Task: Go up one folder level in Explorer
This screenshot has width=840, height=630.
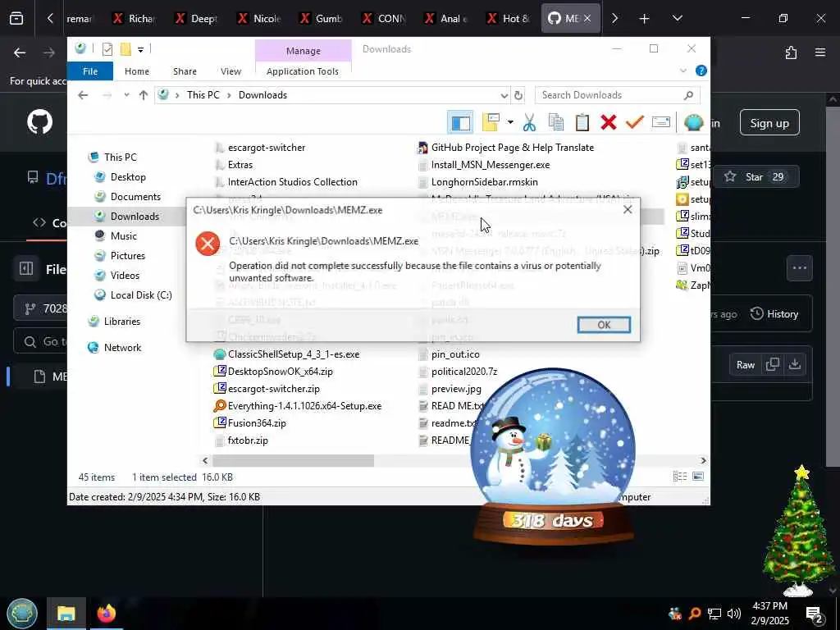Action: coord(143,95)
